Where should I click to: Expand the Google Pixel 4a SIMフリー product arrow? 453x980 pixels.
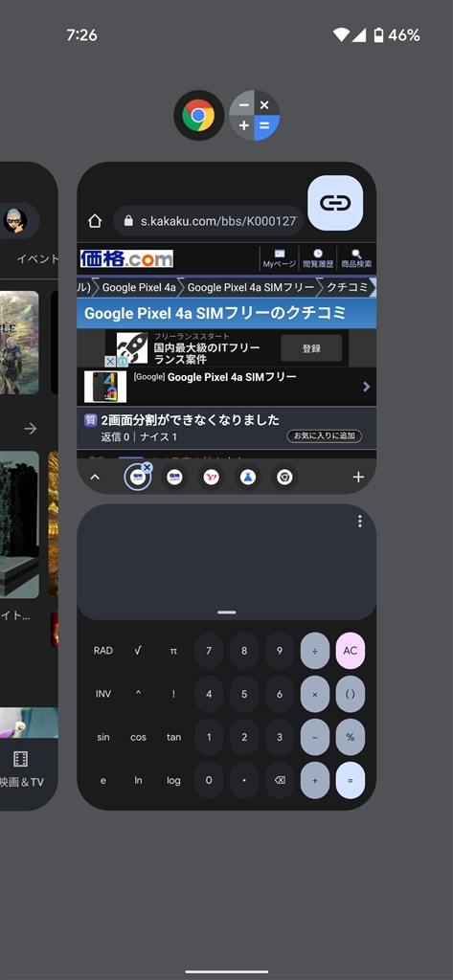coord(367,387)
